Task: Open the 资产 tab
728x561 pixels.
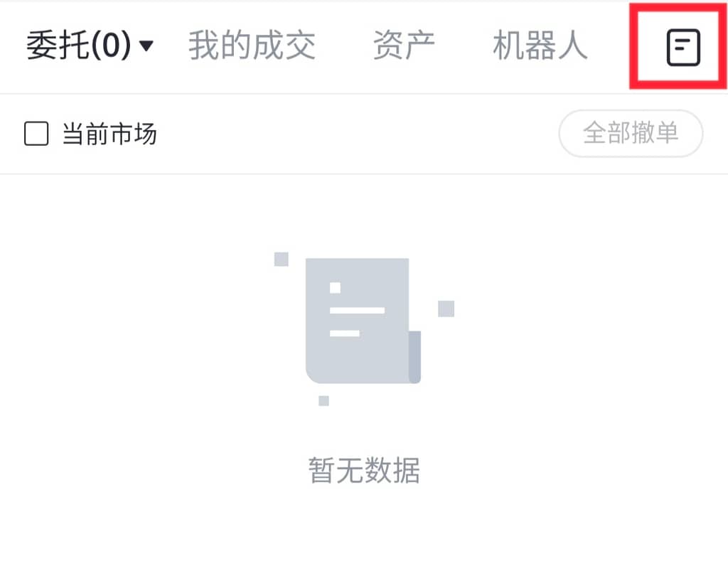Action: [x=404, y=45]
